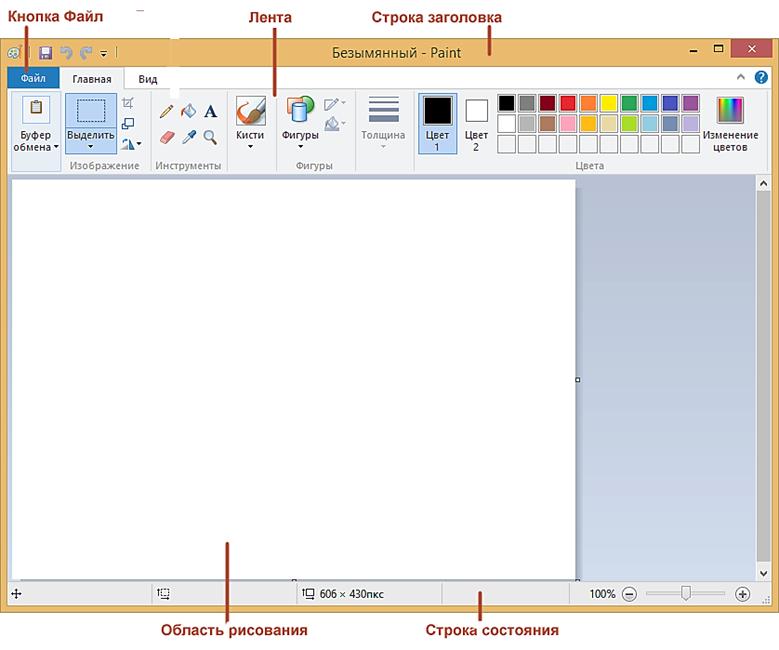Select the Fill with color bucket tool
Screen dimensions: 779x650
pos(188,111)
